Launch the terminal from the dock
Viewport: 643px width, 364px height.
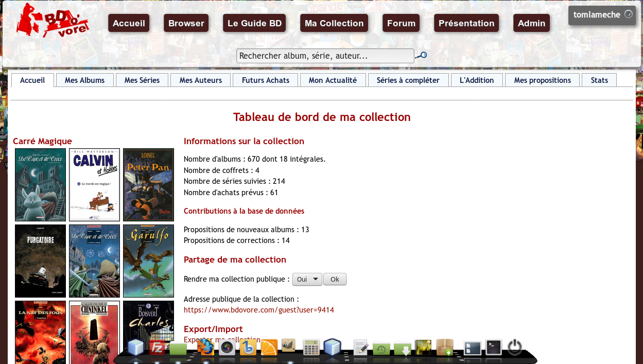pos(494,348)
